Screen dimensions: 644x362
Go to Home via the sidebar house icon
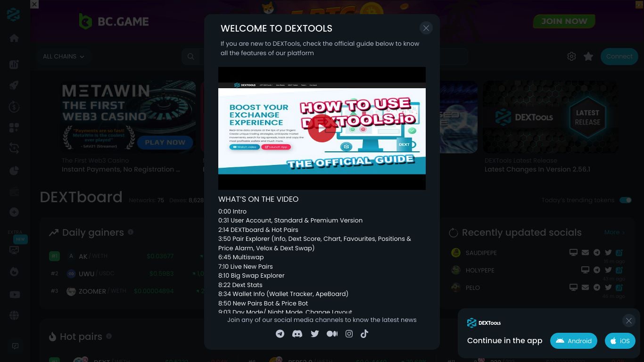[14, 38]
